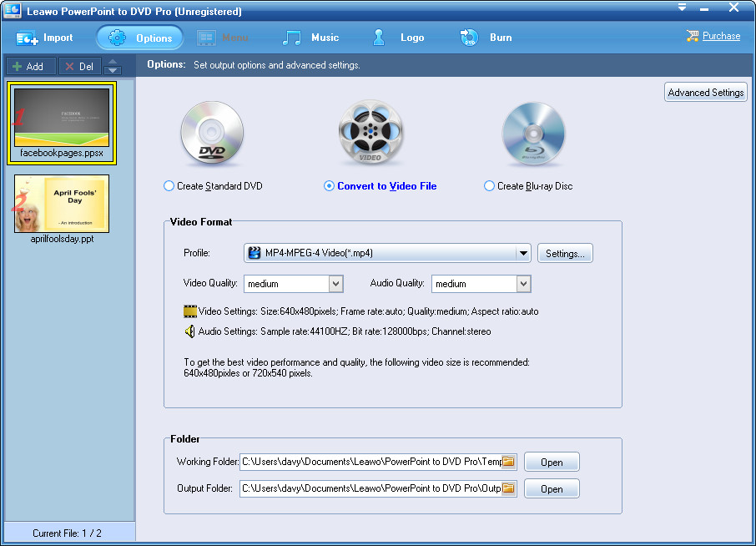This screenshot has width=756, height=546.
Task: Open the Video Quality dropdown
Action: (335, 284)
